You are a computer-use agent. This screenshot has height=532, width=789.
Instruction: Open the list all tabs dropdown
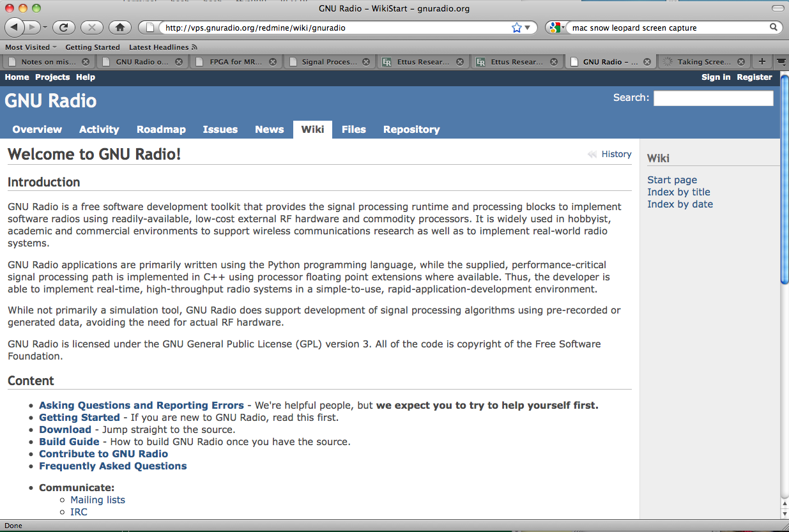click(x=781, y=62)
